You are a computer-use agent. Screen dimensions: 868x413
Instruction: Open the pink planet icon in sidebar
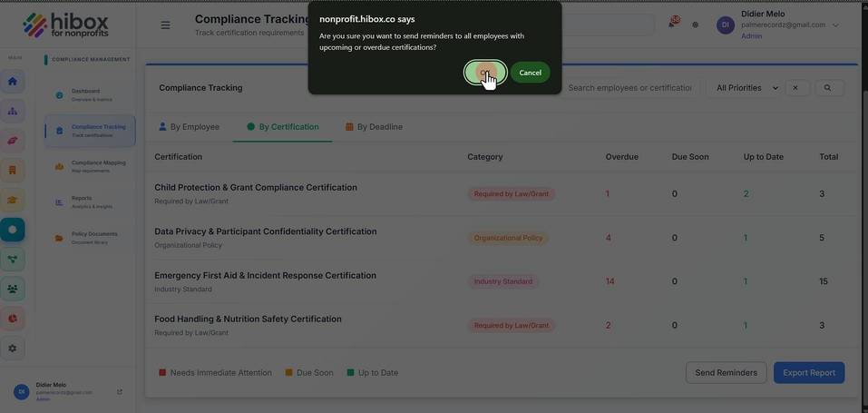point(12,141)
